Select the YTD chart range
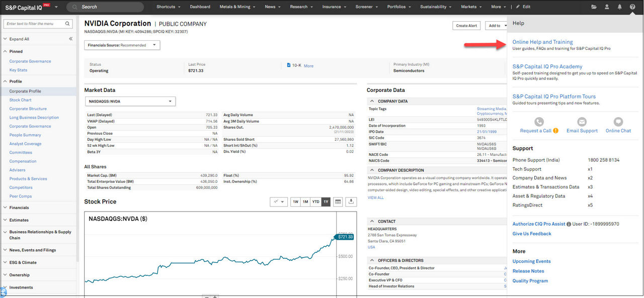 pos(316,202)
